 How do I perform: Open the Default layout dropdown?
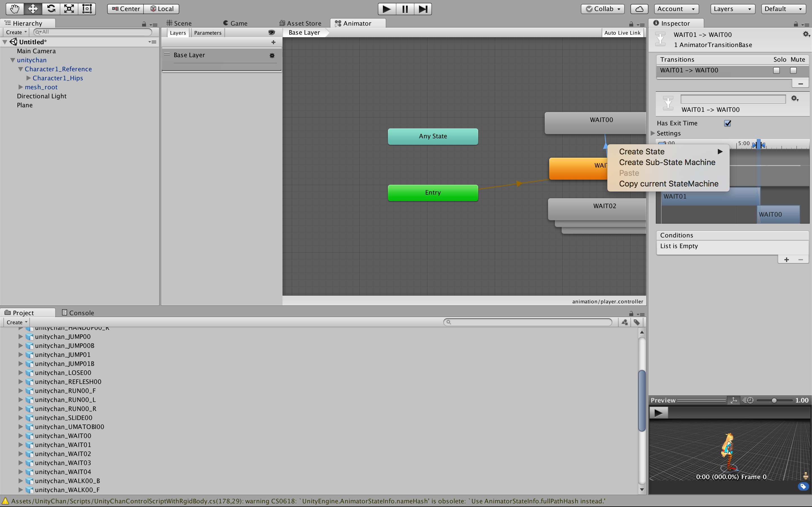point(783,9)
